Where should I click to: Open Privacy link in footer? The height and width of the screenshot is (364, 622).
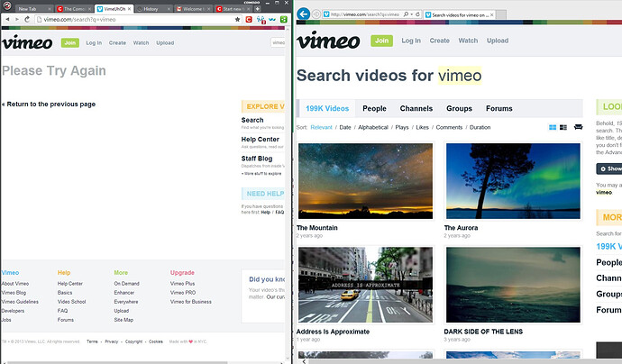pos(112,341)
